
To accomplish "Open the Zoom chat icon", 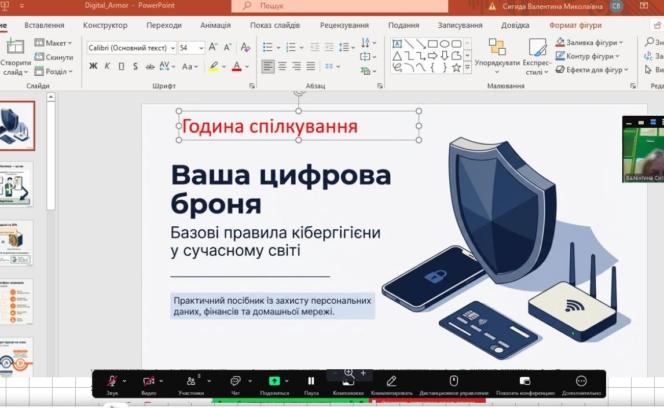I will [234, 381].
